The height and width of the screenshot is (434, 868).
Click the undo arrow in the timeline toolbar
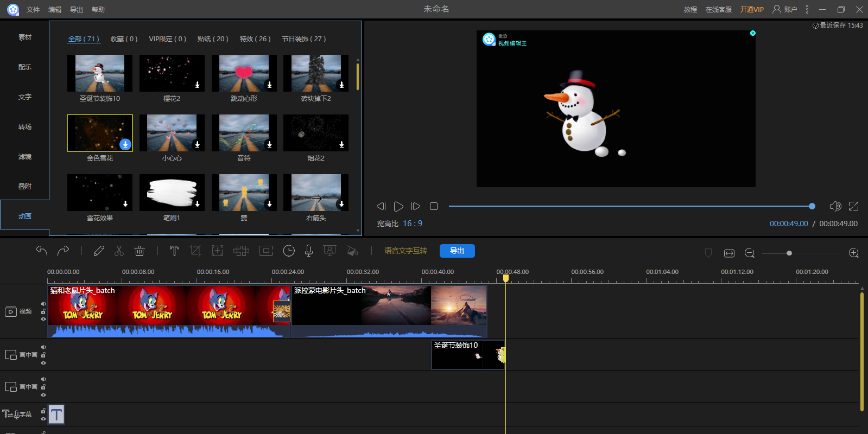point(41,251)
